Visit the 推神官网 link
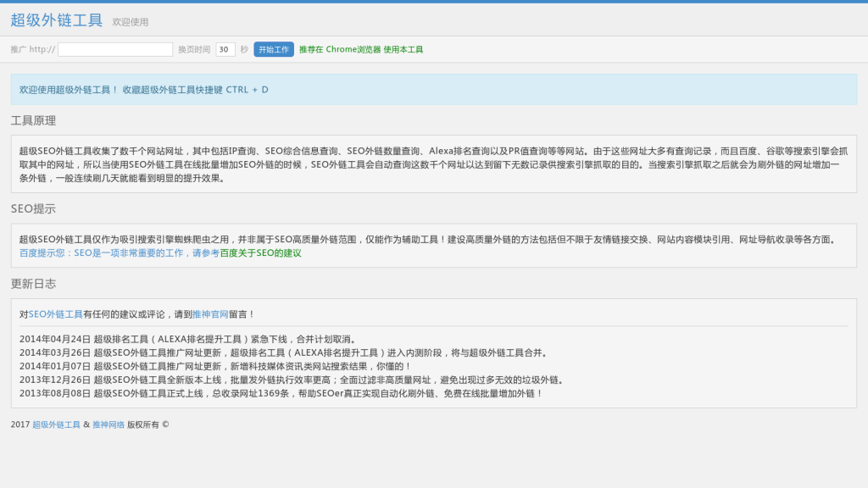This screenshot has height=488, width=868. point(210,314)
